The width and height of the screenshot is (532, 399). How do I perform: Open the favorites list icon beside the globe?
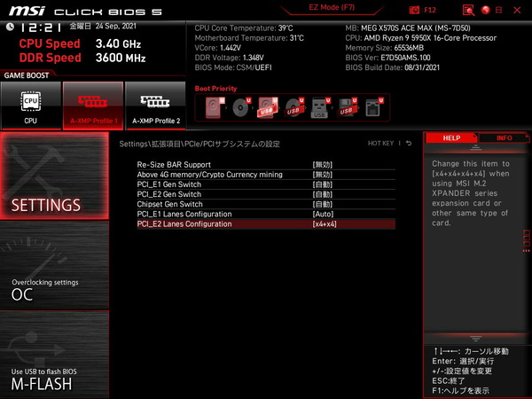498,10
